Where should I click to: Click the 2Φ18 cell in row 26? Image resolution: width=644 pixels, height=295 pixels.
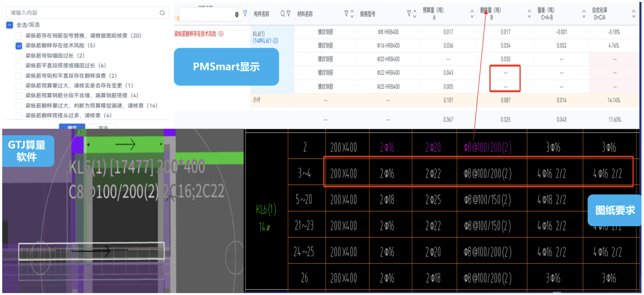click(433, 278)
